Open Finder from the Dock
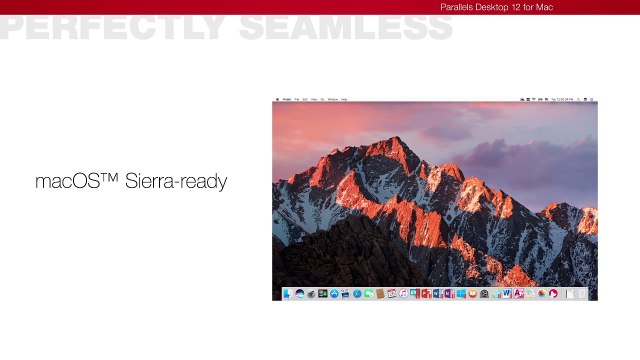 point(287,293)
